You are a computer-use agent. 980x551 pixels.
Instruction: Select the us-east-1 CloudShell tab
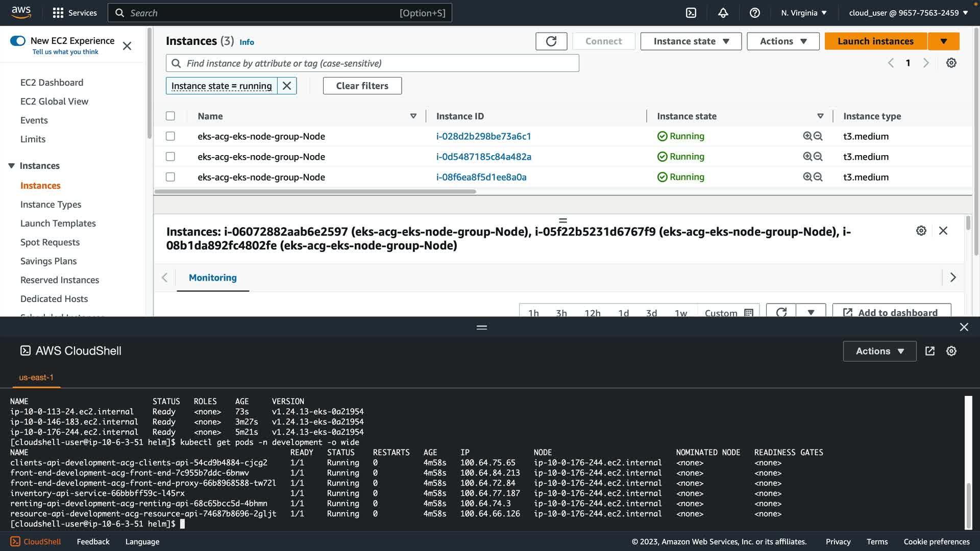(x=36, y=378)
